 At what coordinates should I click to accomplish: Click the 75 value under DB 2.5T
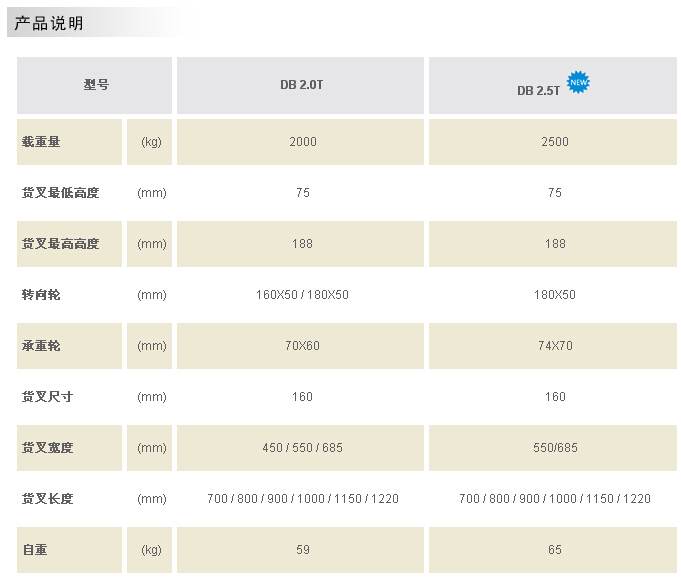point(555,192)
